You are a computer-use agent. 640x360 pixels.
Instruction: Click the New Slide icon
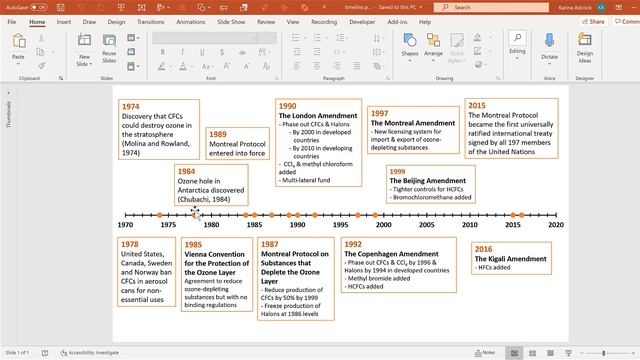click(x=84, y=40)
